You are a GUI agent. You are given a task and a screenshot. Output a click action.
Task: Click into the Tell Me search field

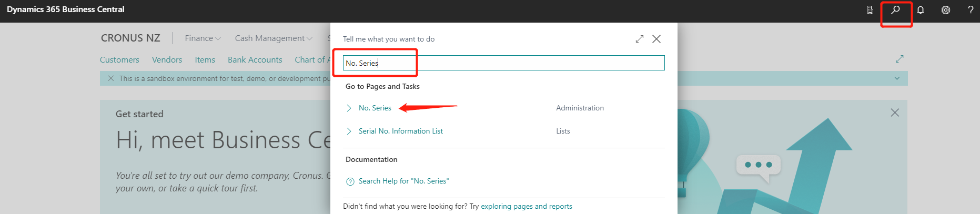pyautogui.click(x=503, y=63)
